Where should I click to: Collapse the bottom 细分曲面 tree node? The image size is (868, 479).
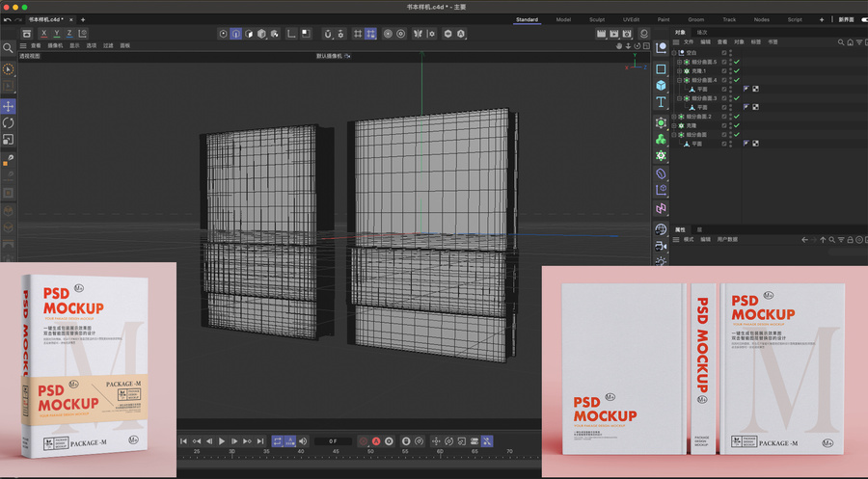(x=674, y=134)
